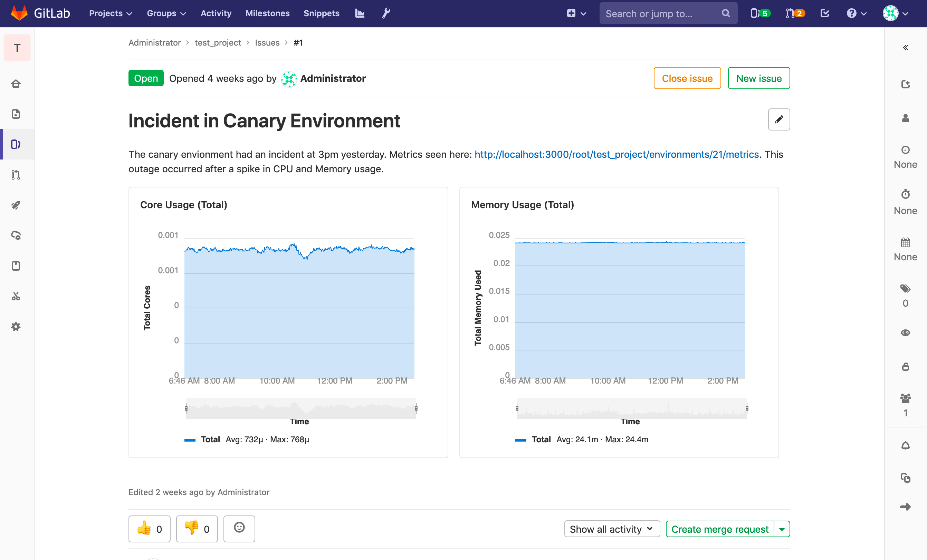Click the Settings gear icon in sidebar
Screen dimensions: 927x560
tap(17, 327)
